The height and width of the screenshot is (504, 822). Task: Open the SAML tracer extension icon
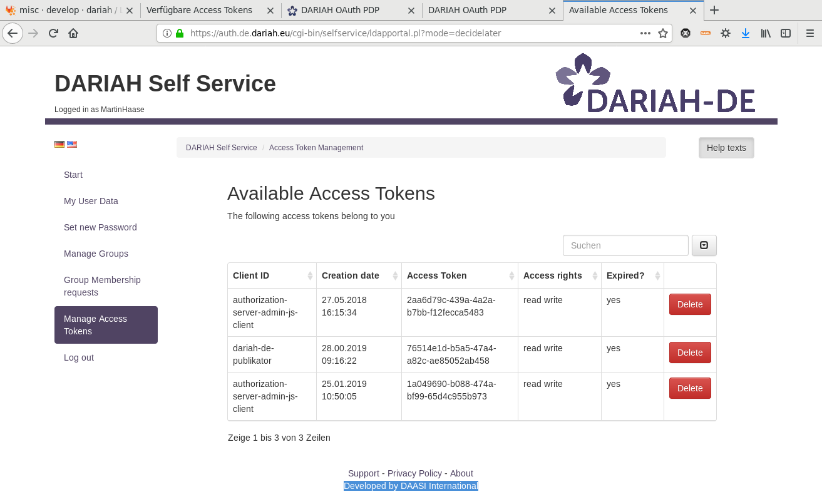(x=706, y=33)
